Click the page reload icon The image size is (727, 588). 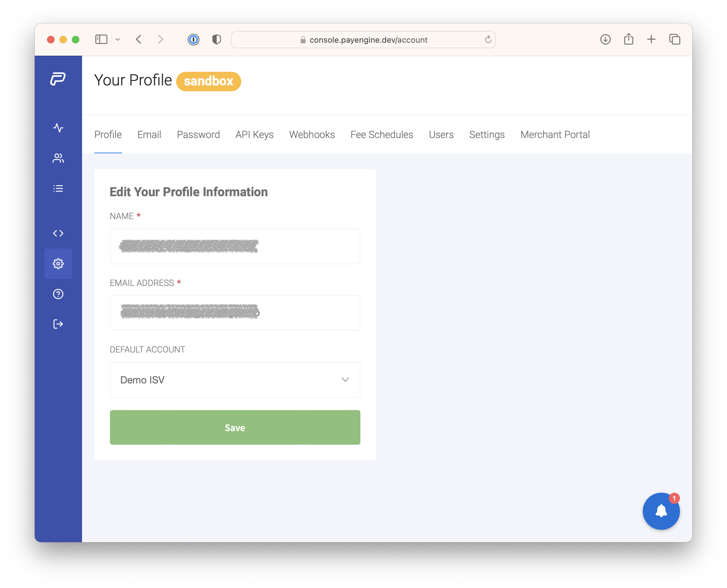(x=488, y=40)
